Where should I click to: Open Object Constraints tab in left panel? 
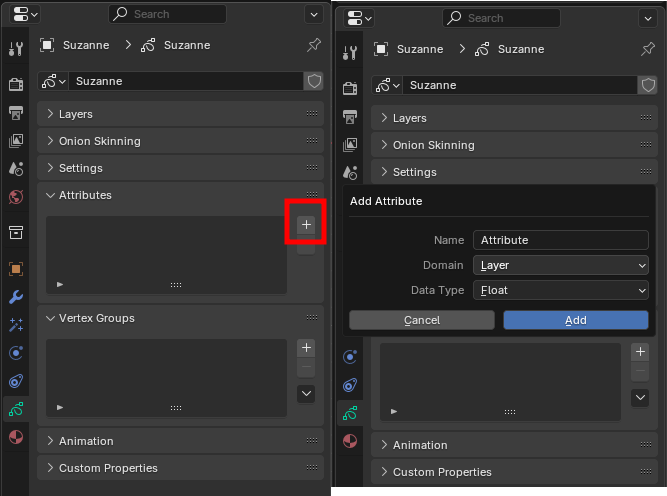tap(16, 381)
